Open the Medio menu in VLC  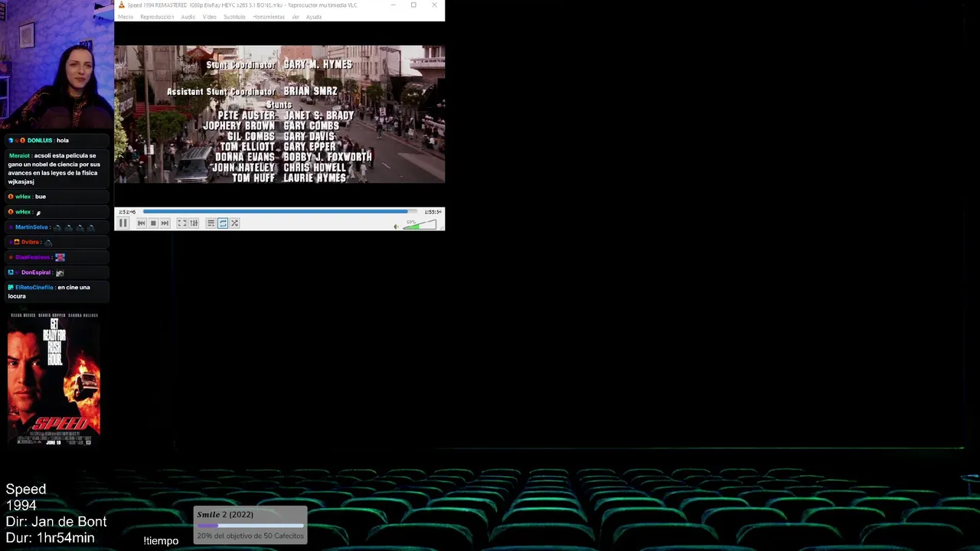[126, 17]
